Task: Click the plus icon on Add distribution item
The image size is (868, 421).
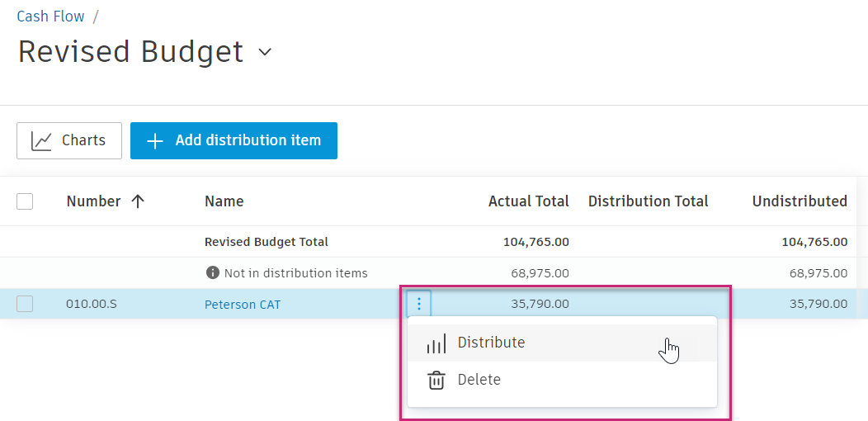Action: pyautogui.click(x=154, y=141)
